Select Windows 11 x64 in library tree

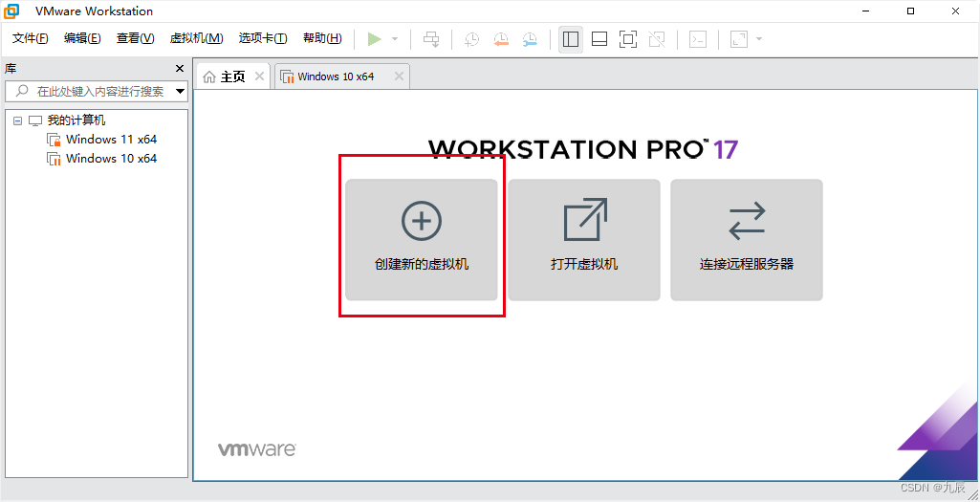tap(111, 140)
